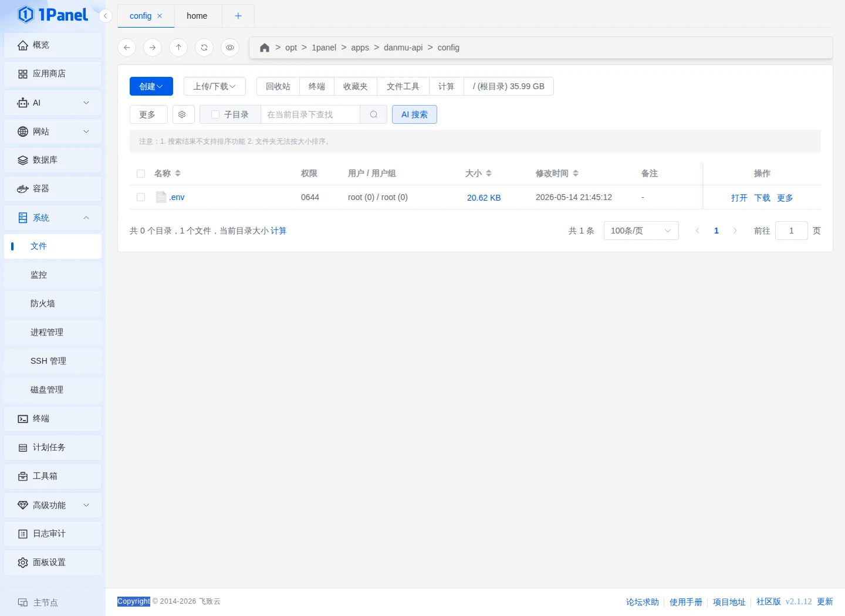Add a new file tab with plus
Viewport: 845px width, 616px height.
coord(238,16)
